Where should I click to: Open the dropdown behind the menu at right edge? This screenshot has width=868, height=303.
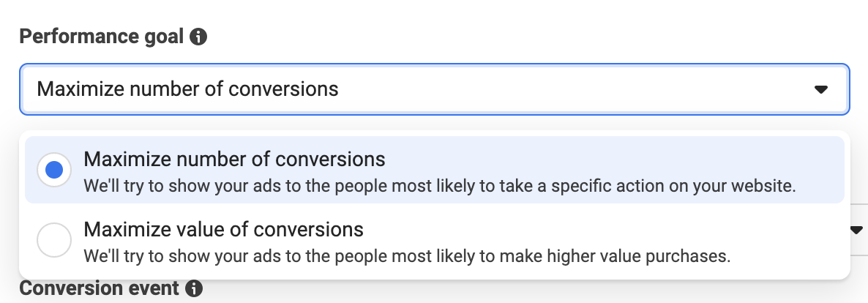tap(857, 229)
